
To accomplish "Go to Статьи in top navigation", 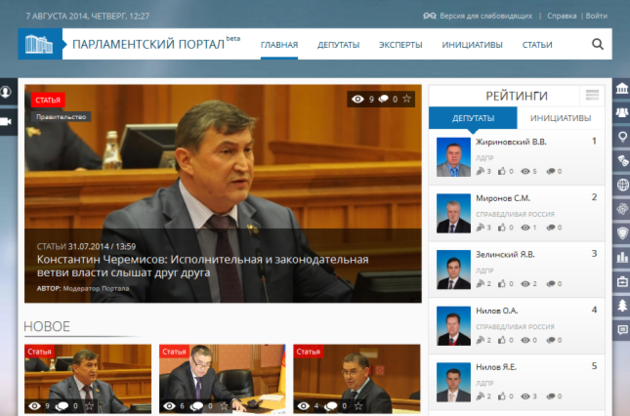I will [537, 45].
